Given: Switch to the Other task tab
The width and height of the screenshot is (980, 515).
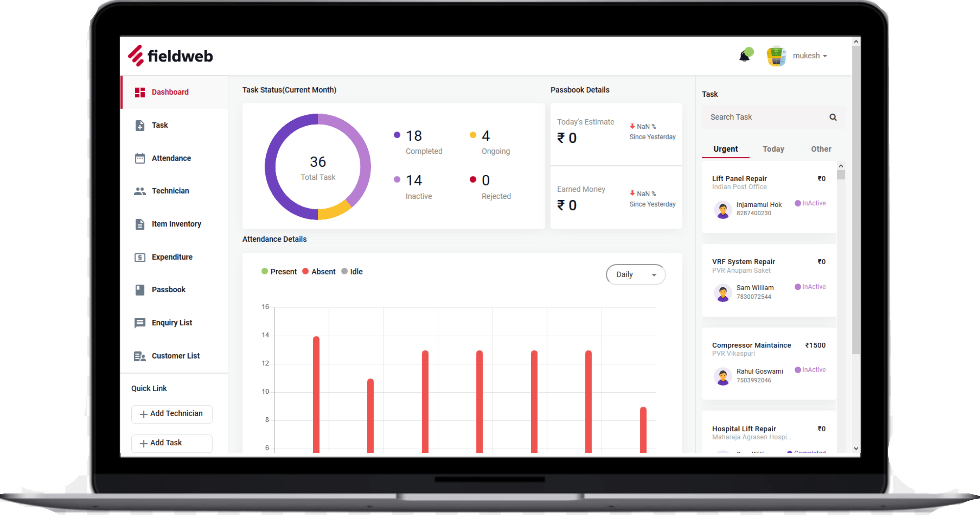Looking at the screenshot, I should [x=821, y=149].
